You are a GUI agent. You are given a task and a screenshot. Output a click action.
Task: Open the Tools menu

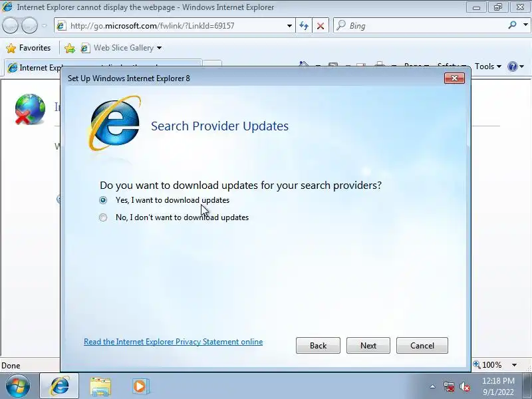pyautogui.click(x=487, y=66)
